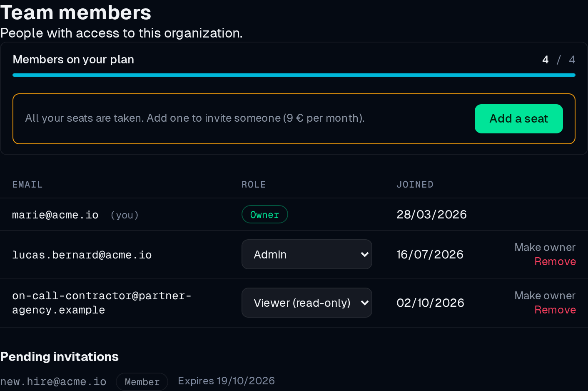Click the seats usage progress bar
The width and height of the screenshot is (588, 391).
point(294,75)
